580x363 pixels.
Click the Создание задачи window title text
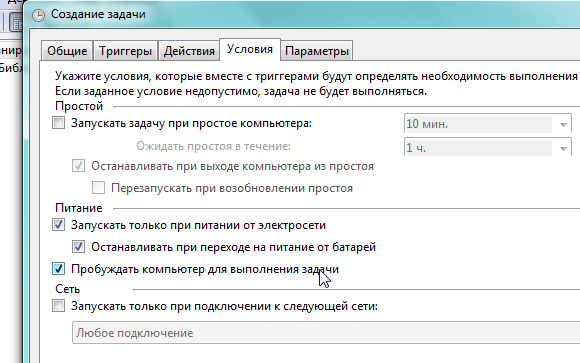pyautogui.click(x=98, y=14)
